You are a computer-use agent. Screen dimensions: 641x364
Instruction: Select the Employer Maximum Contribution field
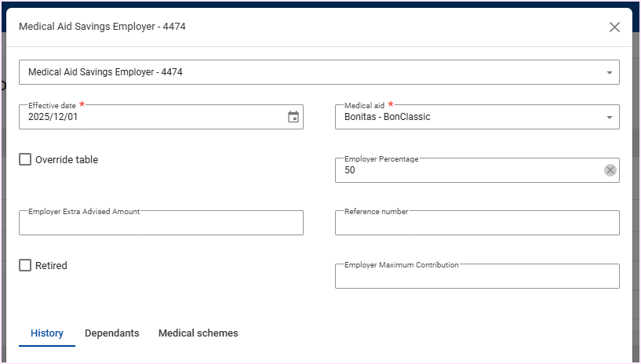pyautogui.click(x=477, y=277)
